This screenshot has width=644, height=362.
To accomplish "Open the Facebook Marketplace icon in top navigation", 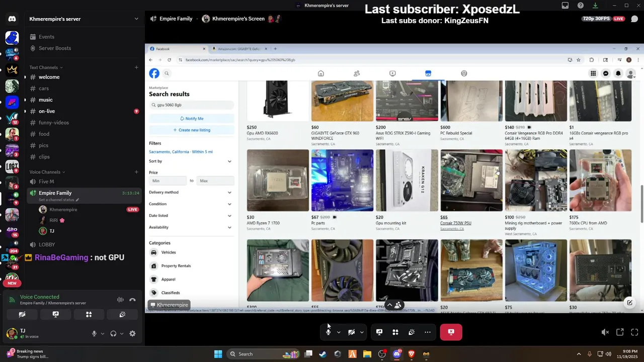I will point(428,73).
